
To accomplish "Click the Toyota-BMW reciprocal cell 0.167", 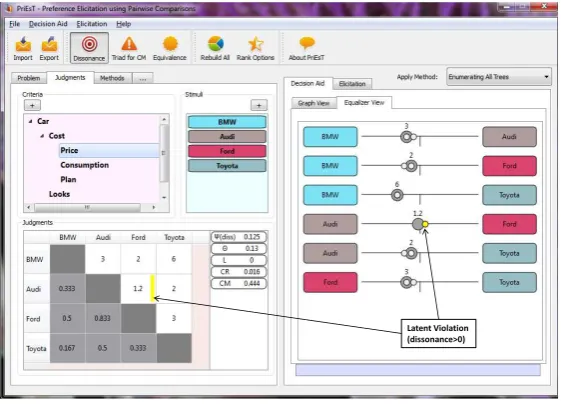I will click(67, 349).
